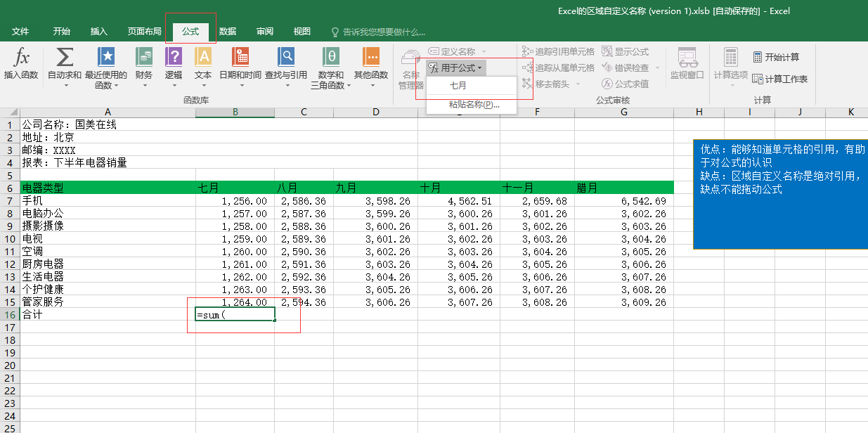Screen dimensions: 868x433
Task: Open the More Functions icon
Action: pyautogui.click(x=371, y=58)
